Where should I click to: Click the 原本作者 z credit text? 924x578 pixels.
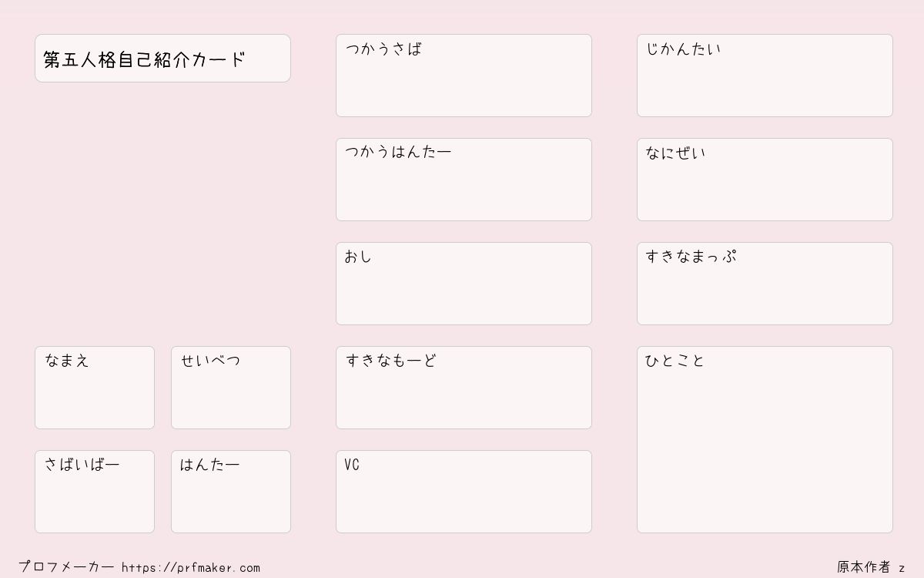tap(872, 567)
